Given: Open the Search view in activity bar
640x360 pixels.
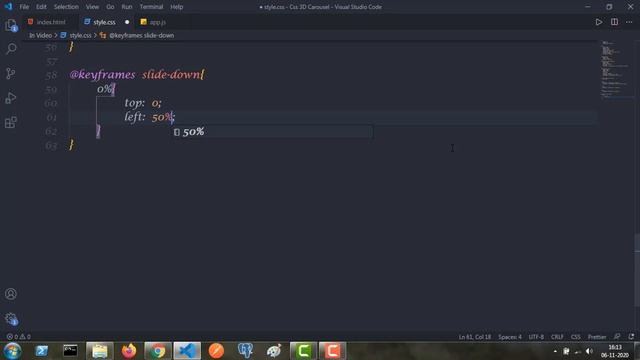Looking at the screenshot, I should point(11,49).
